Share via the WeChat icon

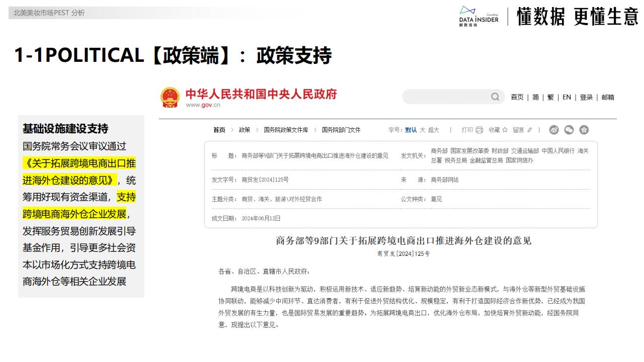pyautogui.click(x=569, y=130)
